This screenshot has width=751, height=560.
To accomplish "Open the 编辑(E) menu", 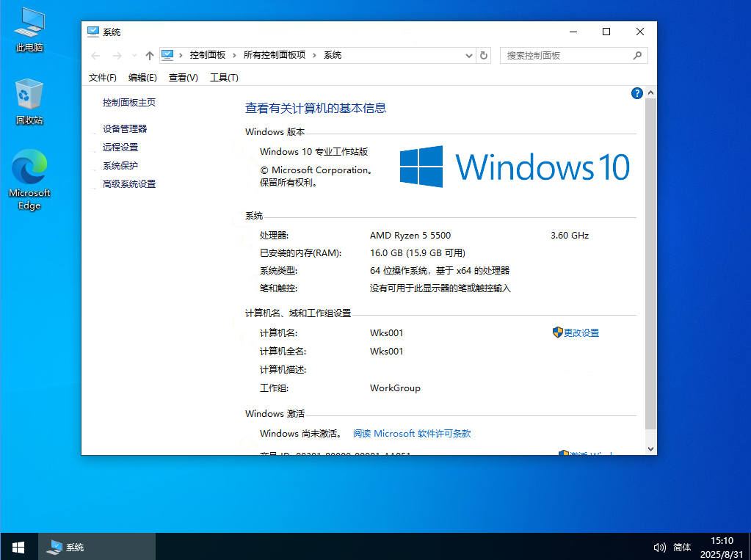I will pos(142,78).
